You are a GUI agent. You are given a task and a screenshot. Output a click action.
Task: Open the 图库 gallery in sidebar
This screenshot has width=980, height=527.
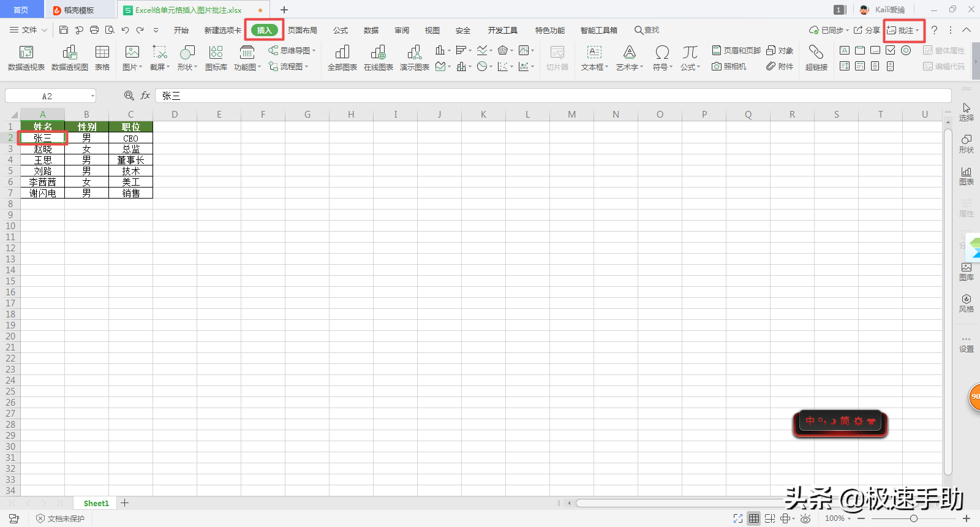coord(966,271)
